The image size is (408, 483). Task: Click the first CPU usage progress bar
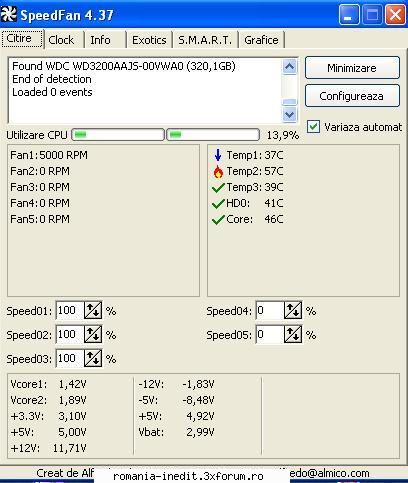tap(118, 135)
